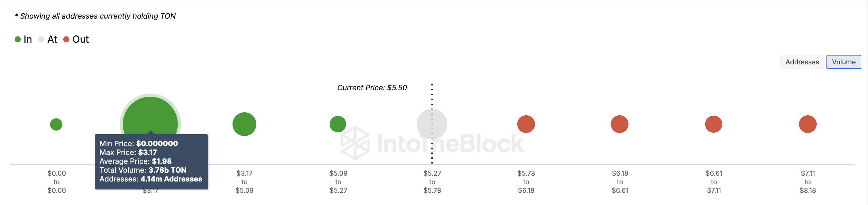Click green bubble for $5.09 to $5.27
Image resolution: width=868 pixels, height=205 pixels.
[x=338, y=124]
